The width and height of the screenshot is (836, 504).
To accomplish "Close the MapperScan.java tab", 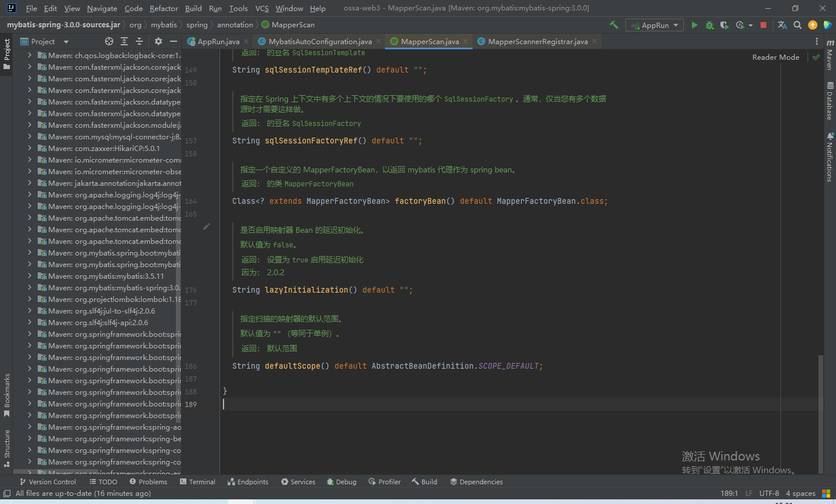I will 466,41.
